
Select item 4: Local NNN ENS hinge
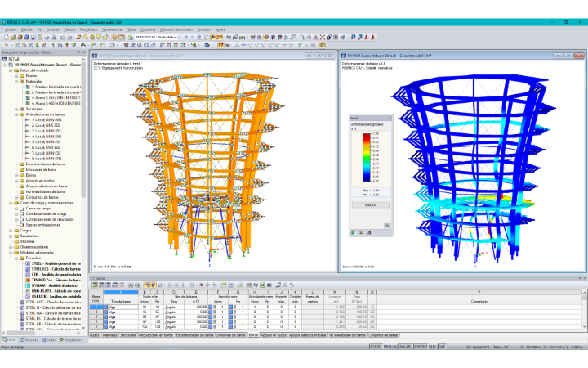pyautogui.click(x=47, y=137)
